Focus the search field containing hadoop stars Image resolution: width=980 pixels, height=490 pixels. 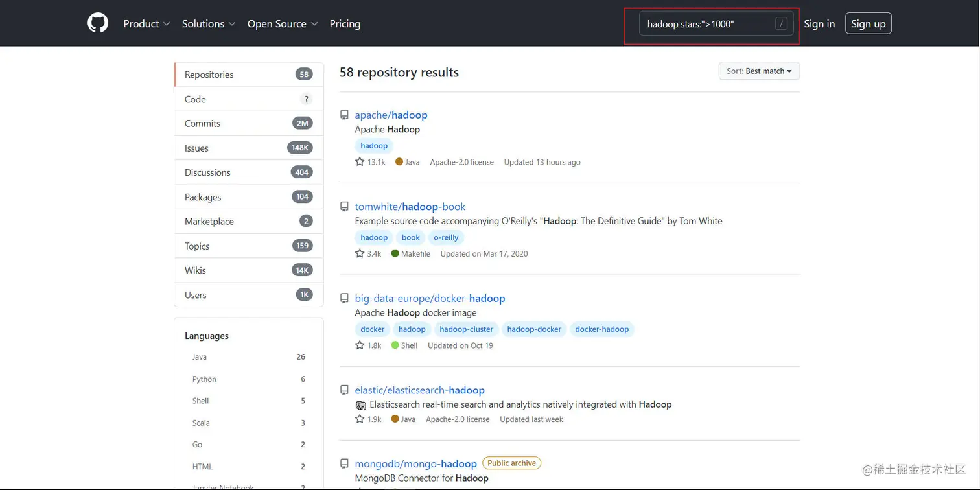click(706, 24)
